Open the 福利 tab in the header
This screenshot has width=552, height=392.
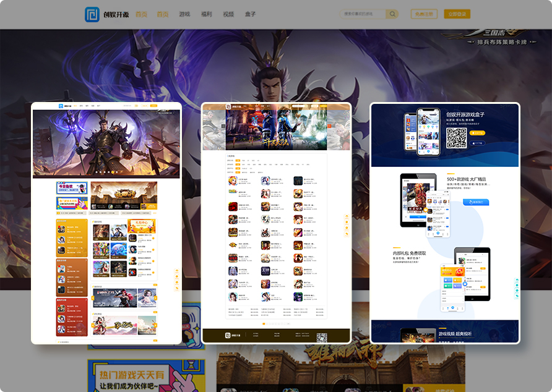[x=206, y=14]
